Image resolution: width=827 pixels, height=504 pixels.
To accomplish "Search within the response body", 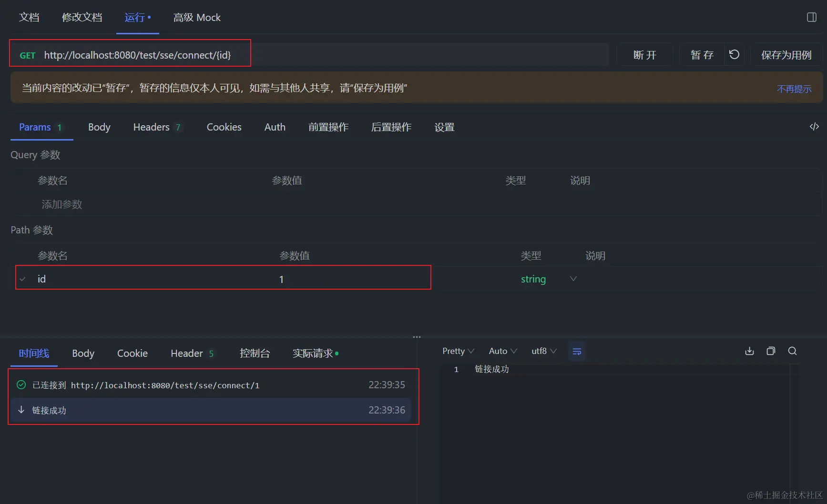I will click(792, 351).
